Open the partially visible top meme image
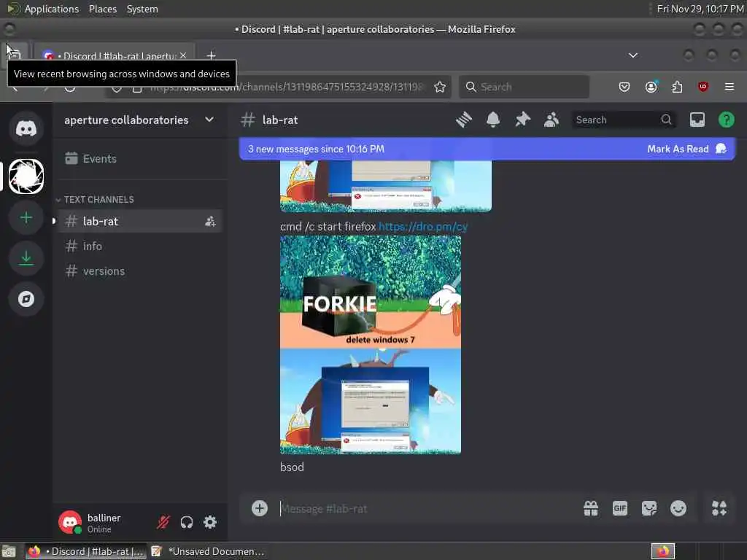 [x=385, y=186]
